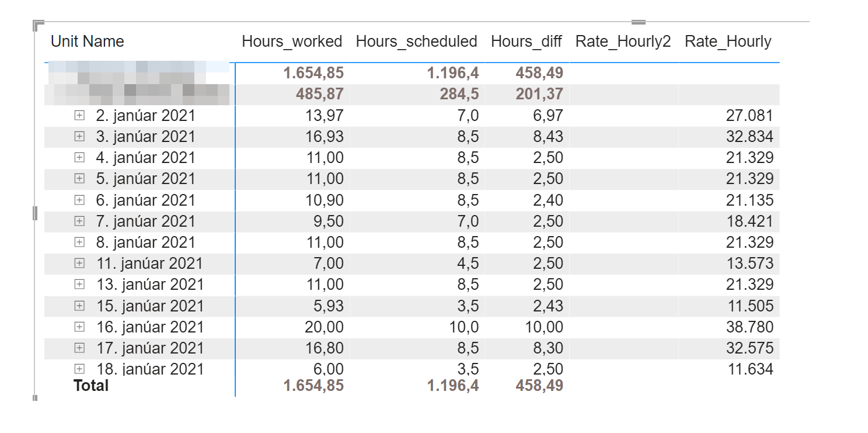Viewport: 868px width, 433px height.
Task: Click the 13.573 Rate_Hourly value
Action: point(750,264)
